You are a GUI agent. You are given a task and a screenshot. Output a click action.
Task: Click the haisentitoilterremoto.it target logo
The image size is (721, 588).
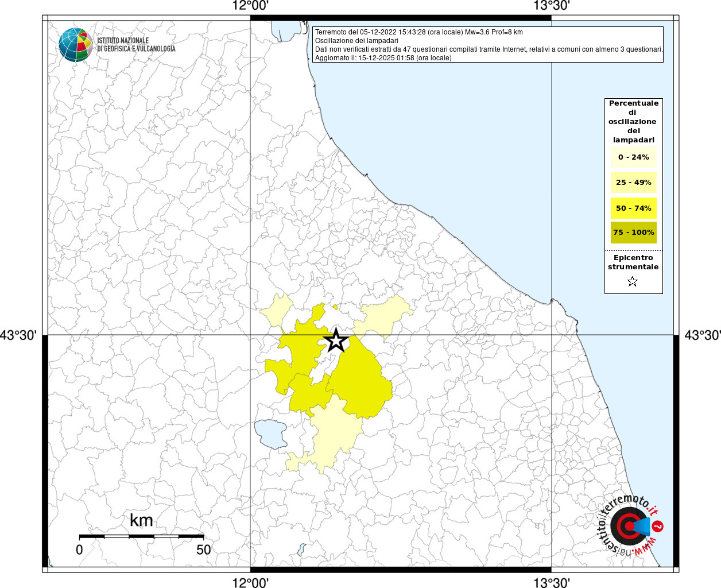tap(630, 526)
